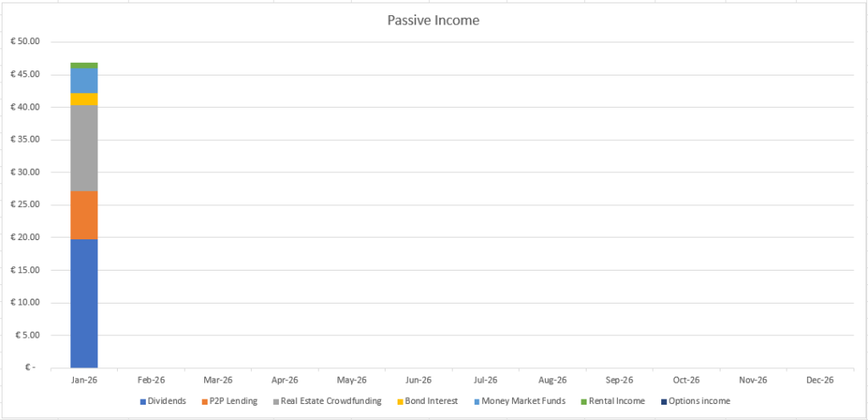
Task: Click the green Rental Income segment atop the bar
Action: tap(84, 64)
